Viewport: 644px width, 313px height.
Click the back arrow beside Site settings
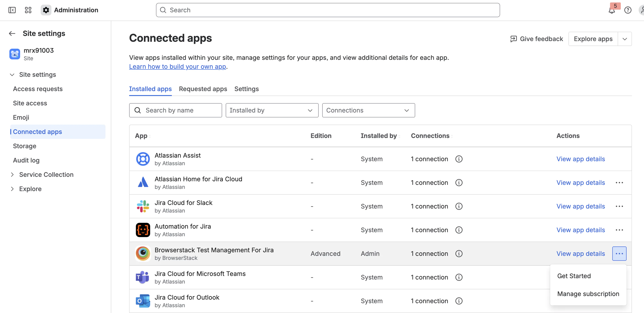[x=12, y=33]
